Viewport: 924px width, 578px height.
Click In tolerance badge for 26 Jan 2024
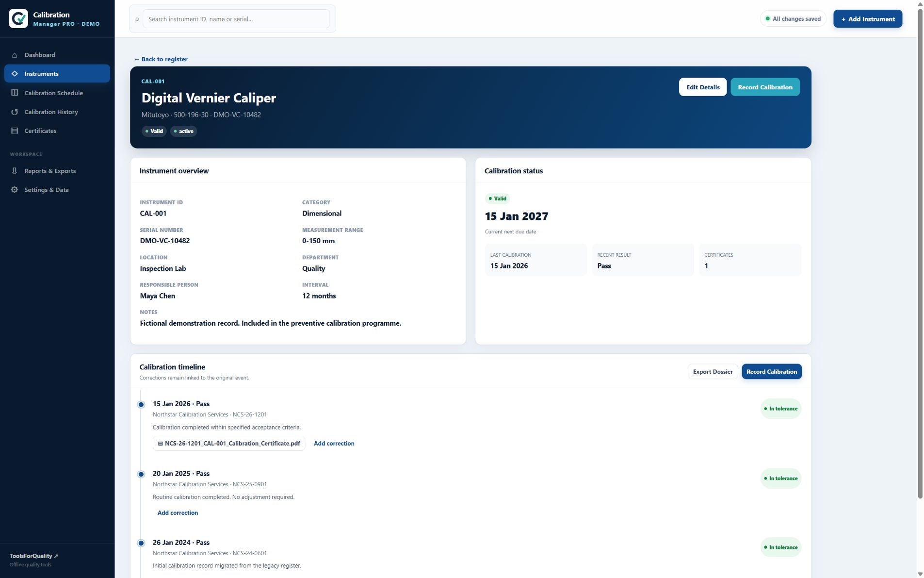(x=781, y=547)
